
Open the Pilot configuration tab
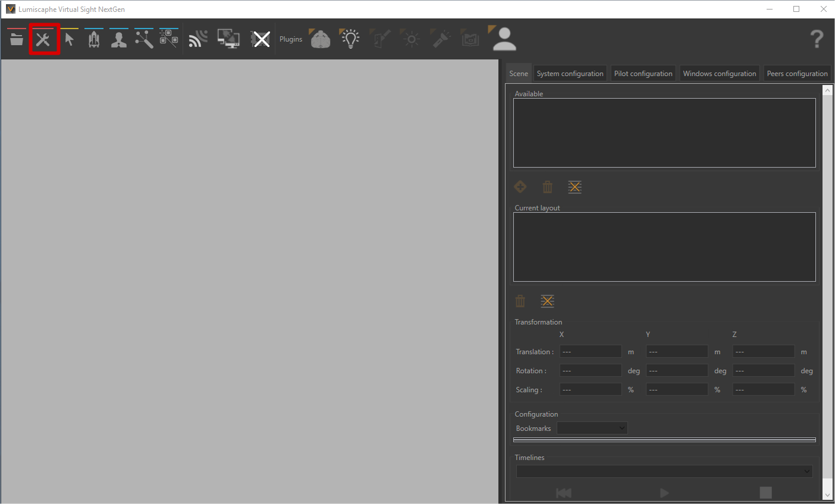coord(643,74)
